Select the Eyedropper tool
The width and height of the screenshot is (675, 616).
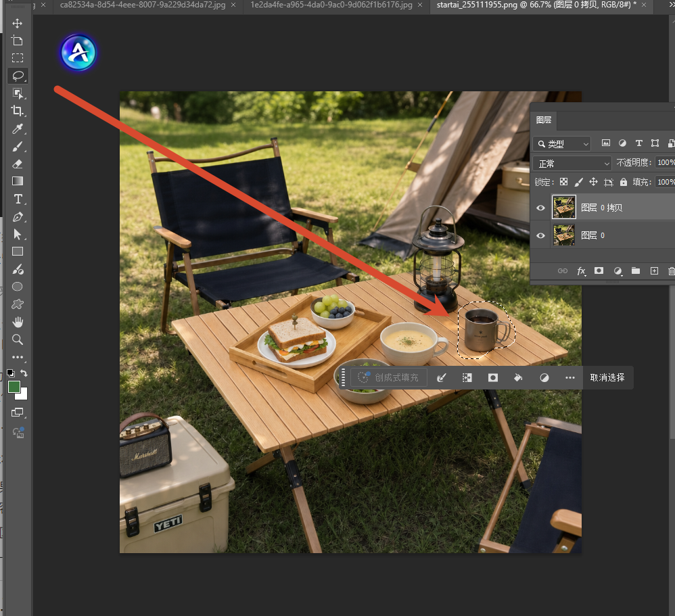[17, 128]
